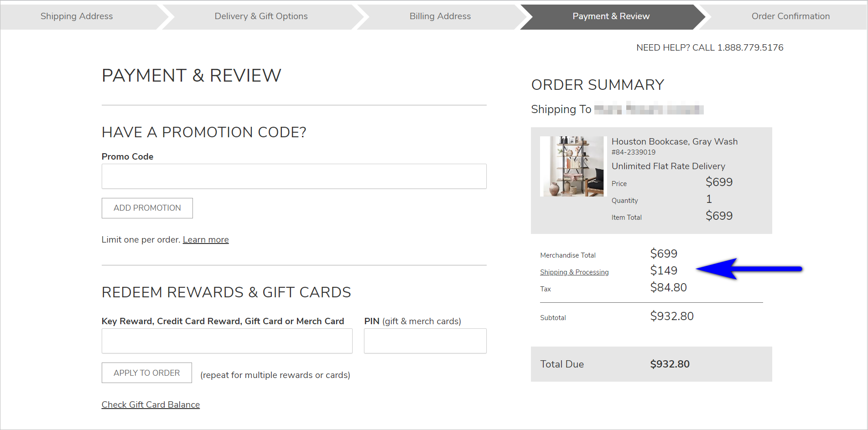Click the ORDER SUMMARY heading

[x=598, y=85]
